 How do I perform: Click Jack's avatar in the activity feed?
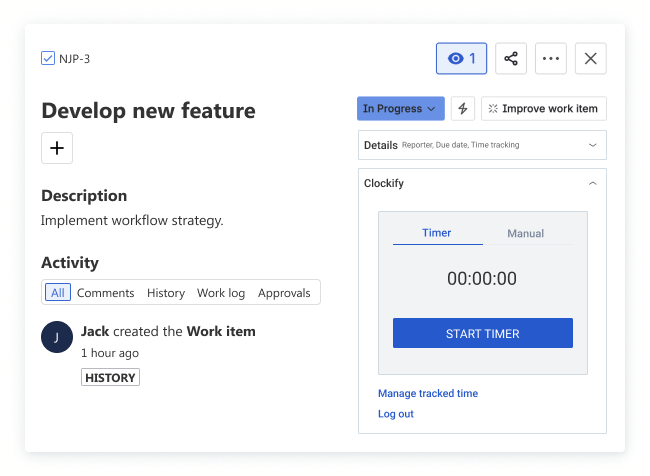57,337
